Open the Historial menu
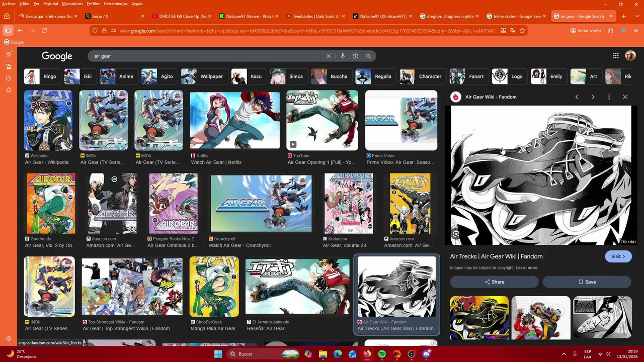 (x=50, y=4)
